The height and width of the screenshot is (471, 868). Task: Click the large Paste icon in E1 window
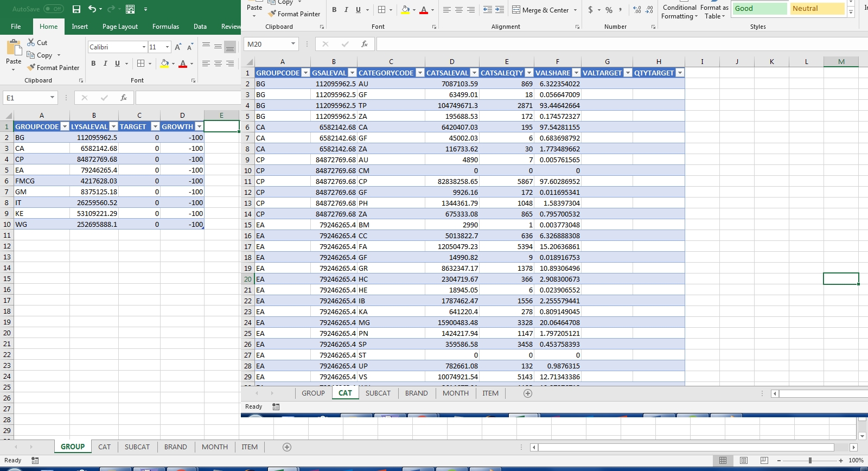(x=14, y=48)
